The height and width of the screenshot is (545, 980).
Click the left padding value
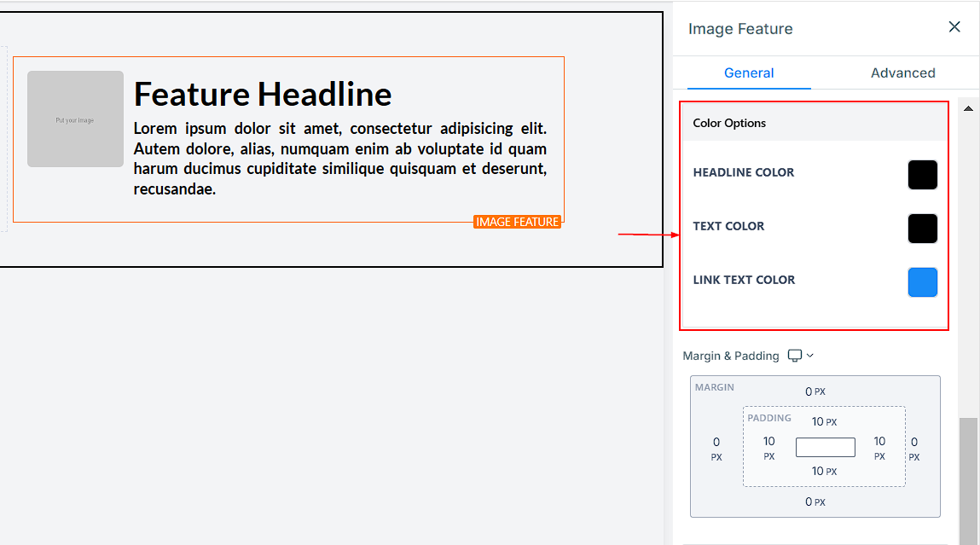pyautogui.click(x=769, y=441)
